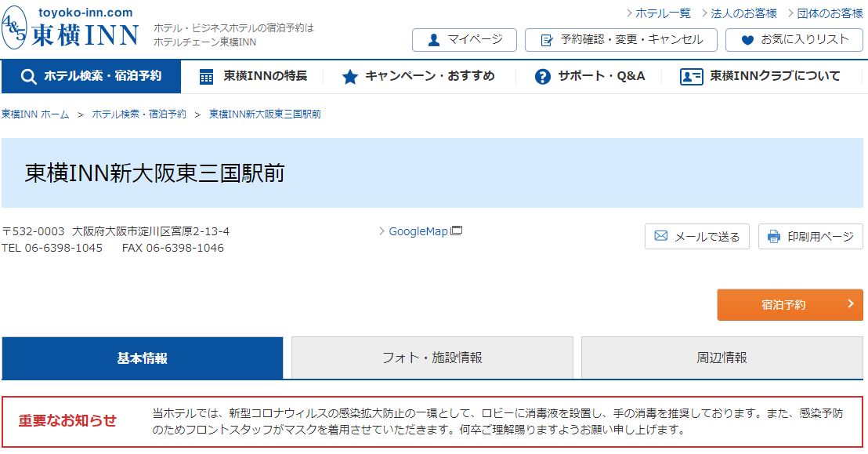Open 東横INNクラブについて menu item
868x454 pixels.
pos(761,77)
